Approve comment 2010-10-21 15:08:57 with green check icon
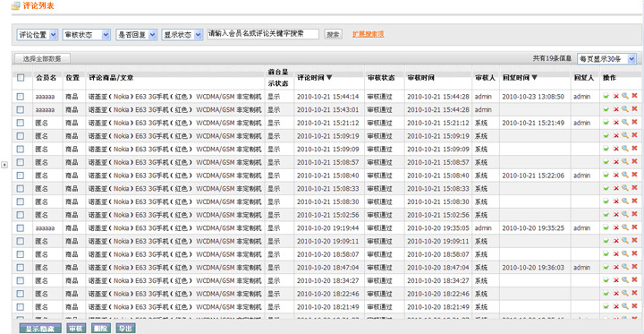Viewport: 644px width, 334px height. (606, 162)
